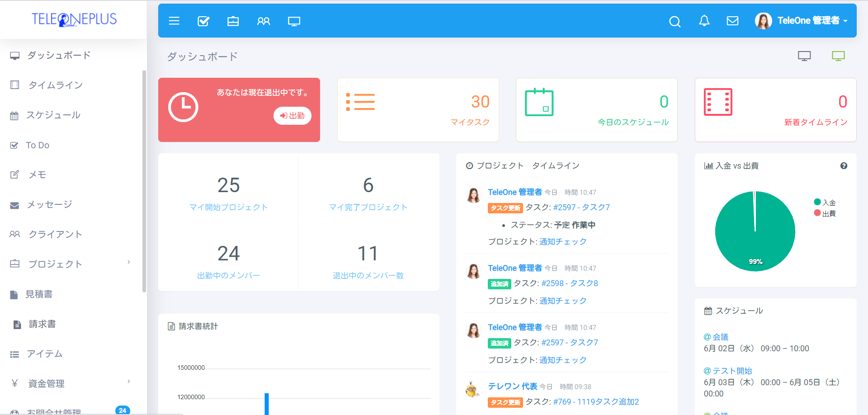This screenshot has width=868, height=415.
Task: Open ダッシュボード in the sidebar
Action: pyautogui.click(x=59, y=55)
